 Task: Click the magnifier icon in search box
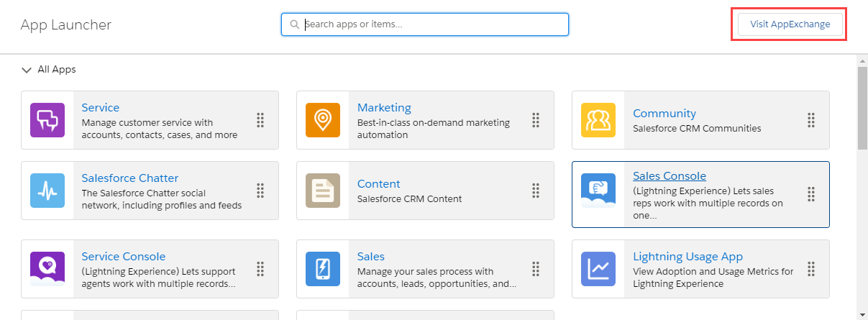point(294,24)
